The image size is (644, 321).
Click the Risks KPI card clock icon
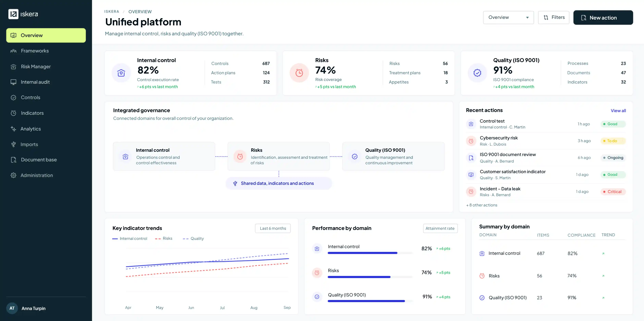pyautogui.click(x=299, y=73)
